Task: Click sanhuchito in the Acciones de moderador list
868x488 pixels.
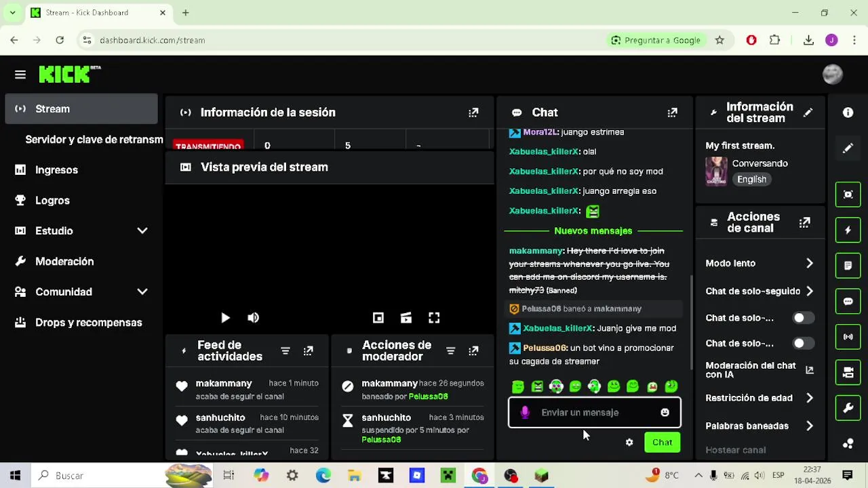Action: coord(386,418)
